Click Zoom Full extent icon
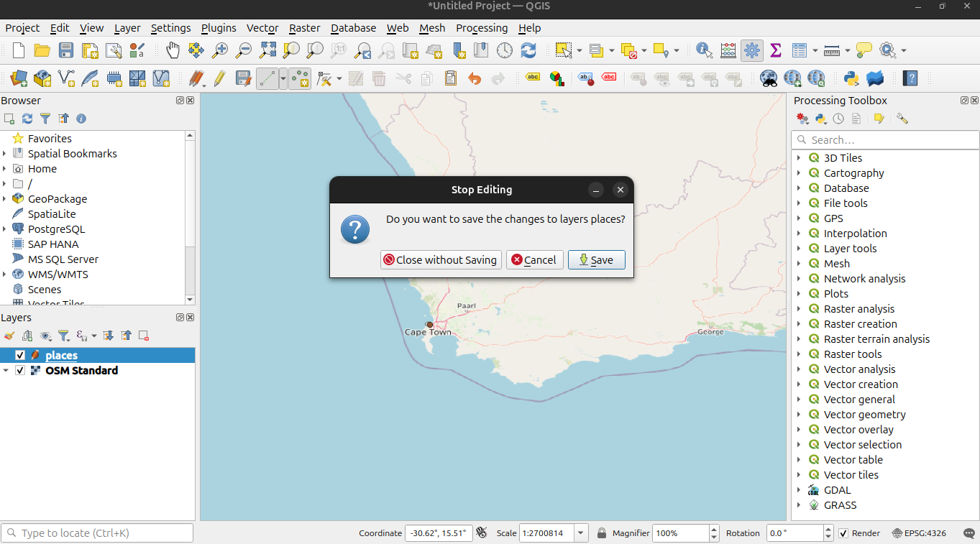 [267, 50]
